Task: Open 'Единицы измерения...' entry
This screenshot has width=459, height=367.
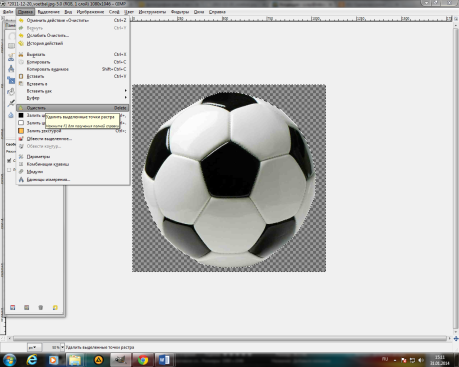Action: [x=73, y=179]
